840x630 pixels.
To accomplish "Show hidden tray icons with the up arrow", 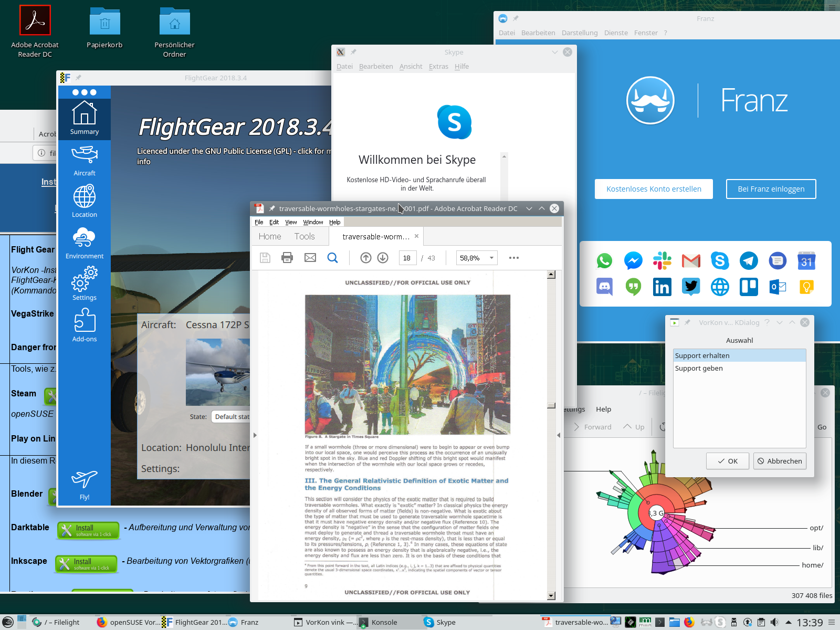I will pyautogui.click(x=788, y=622).
